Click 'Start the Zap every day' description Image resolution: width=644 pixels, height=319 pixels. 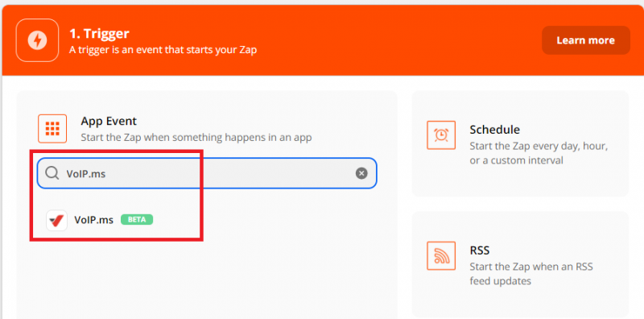point(539,153)
